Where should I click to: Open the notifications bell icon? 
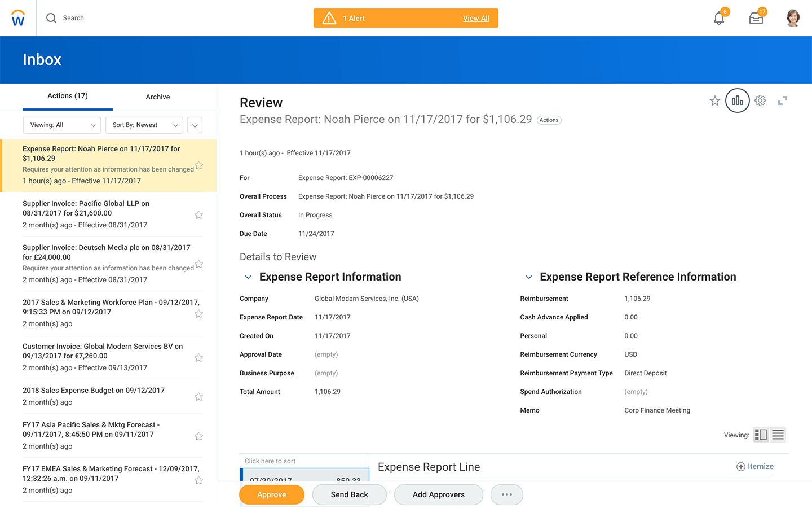[718, 19]
